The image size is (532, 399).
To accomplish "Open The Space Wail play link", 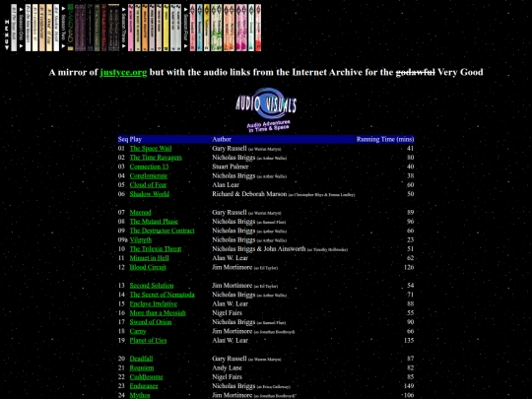I will point(151,148).
